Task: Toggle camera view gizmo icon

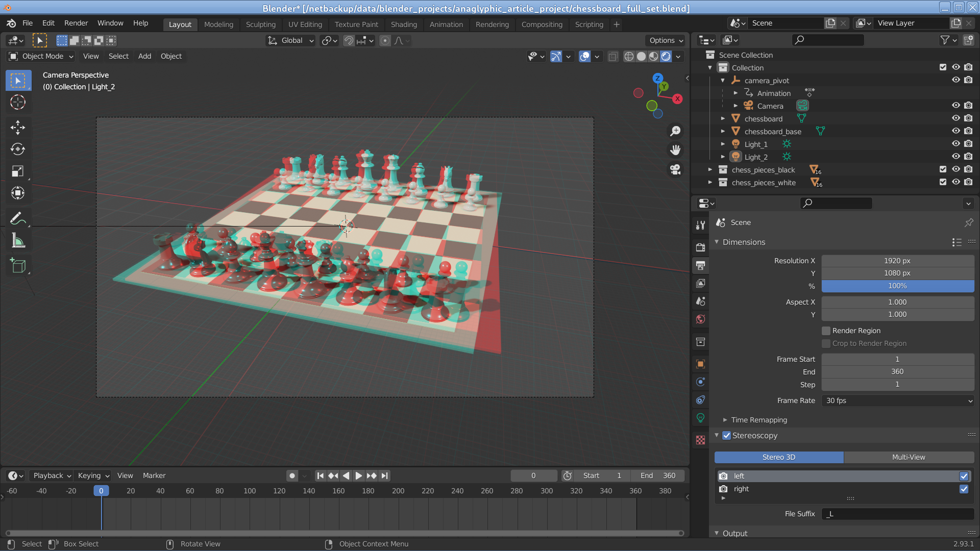Action: tap(675, 169)
